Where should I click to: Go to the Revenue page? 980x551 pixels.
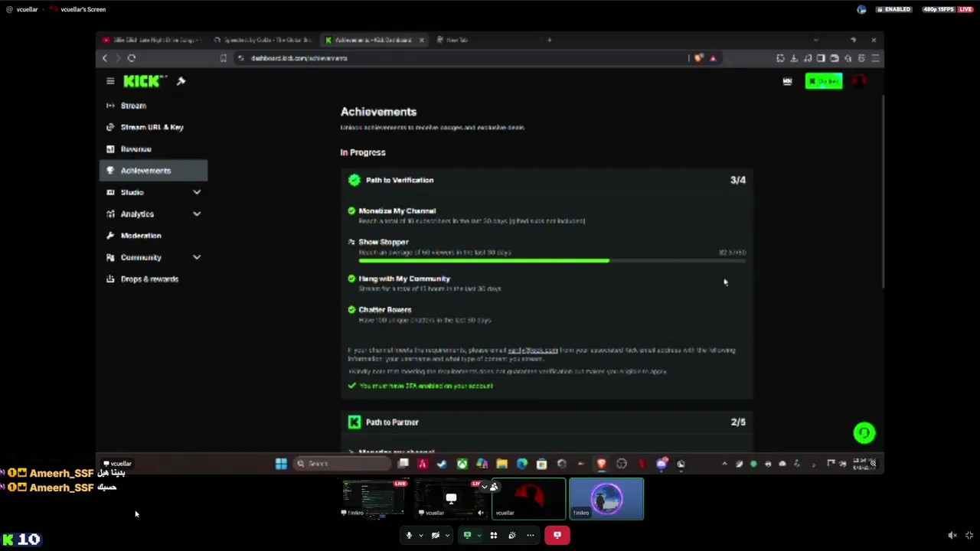point(153,149)
